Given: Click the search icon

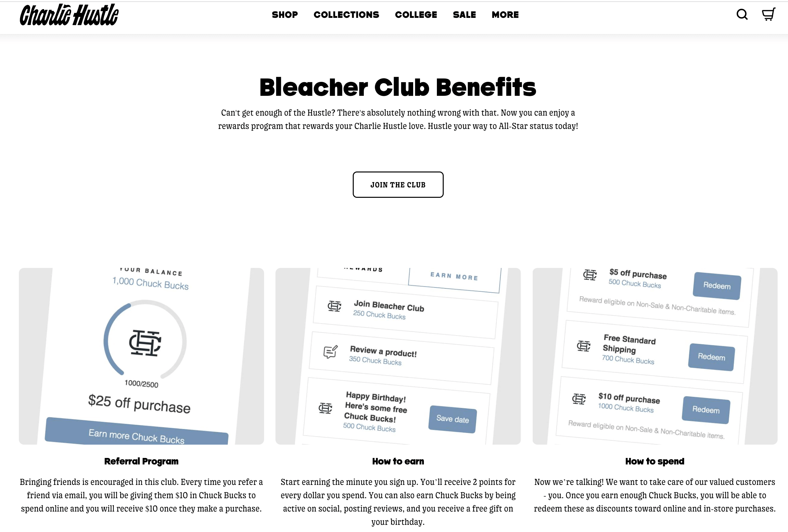Looking at the screenshot, I should pyautogui.click(x=742, y=15).
